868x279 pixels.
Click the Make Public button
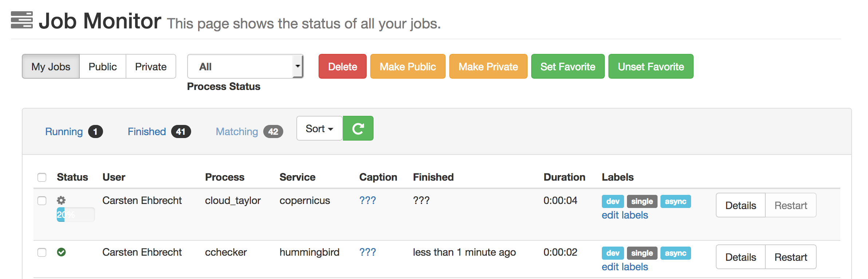pos(408,66)
